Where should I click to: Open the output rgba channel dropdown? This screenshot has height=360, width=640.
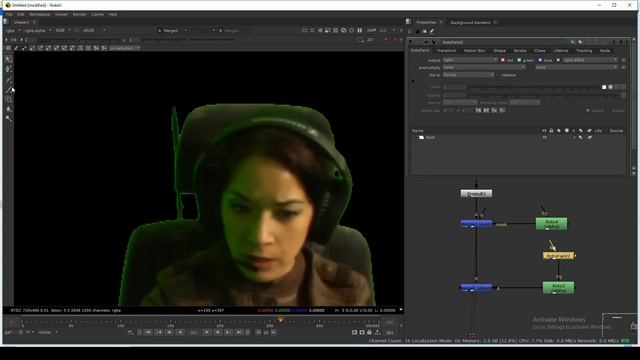470,60
